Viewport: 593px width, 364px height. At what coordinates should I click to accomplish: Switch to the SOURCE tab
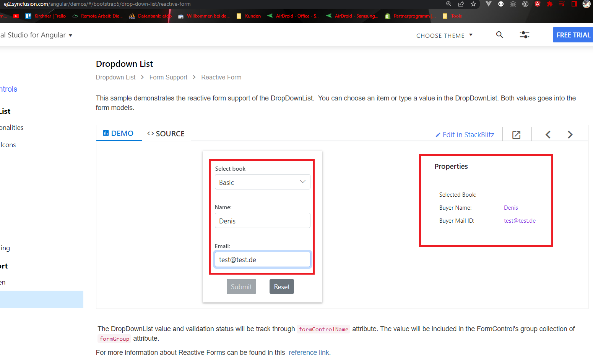pos(166,134)
